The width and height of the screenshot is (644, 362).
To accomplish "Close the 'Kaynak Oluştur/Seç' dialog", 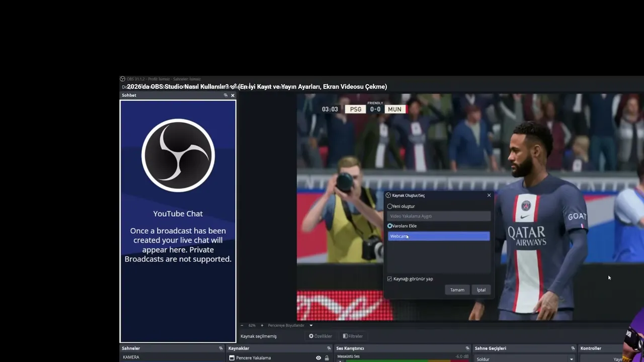I will click(489, 195).
